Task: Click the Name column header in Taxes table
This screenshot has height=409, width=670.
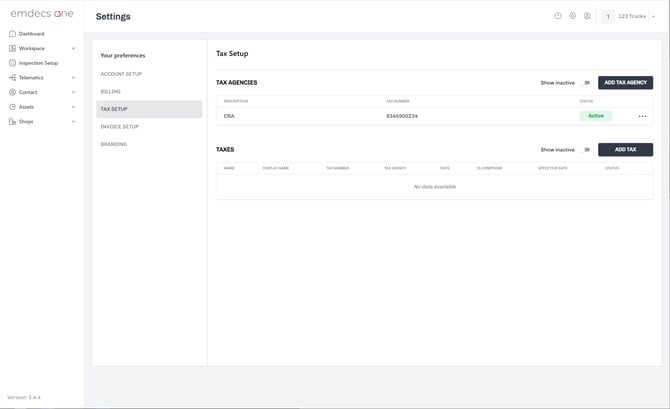Action: (x=229, y=168)
